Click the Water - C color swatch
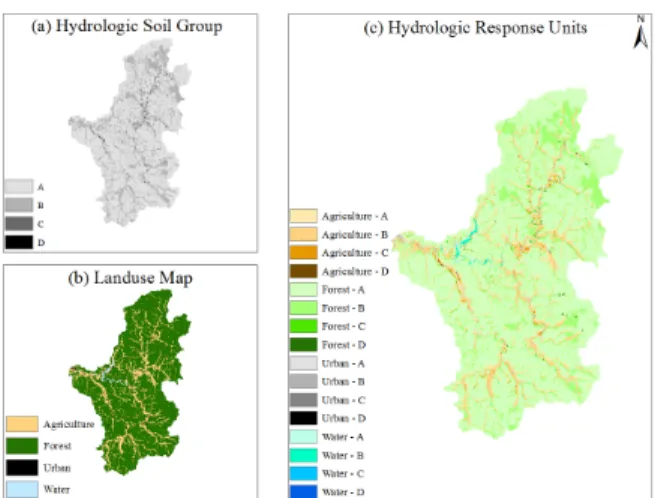The image size is (655, 498). point(304,473)
